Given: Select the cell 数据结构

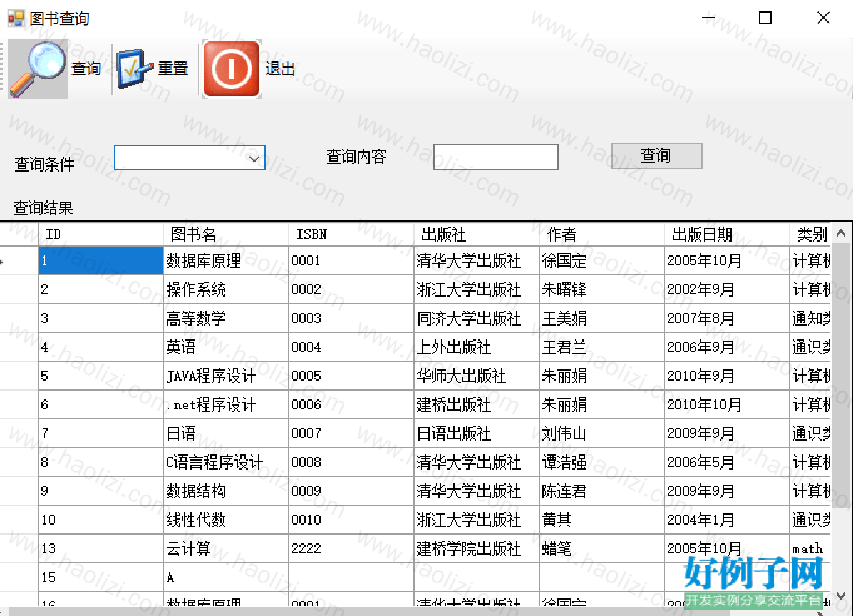Looking at the screenshot, I should tap(226, 491).
